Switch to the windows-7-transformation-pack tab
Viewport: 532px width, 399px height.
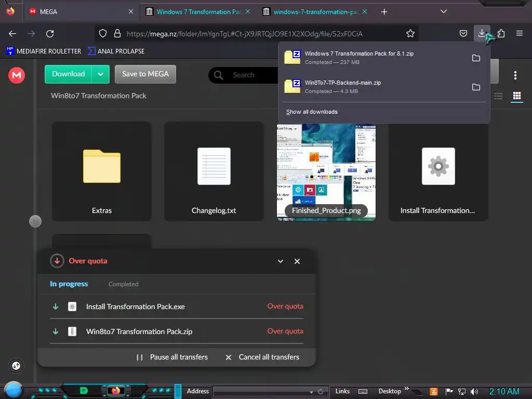(315, 12)
